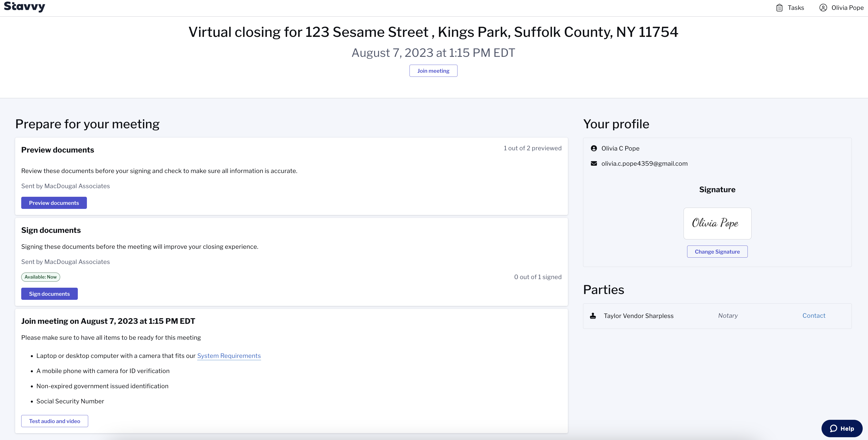Click the envelope email icon

click(x=594, y=163)
